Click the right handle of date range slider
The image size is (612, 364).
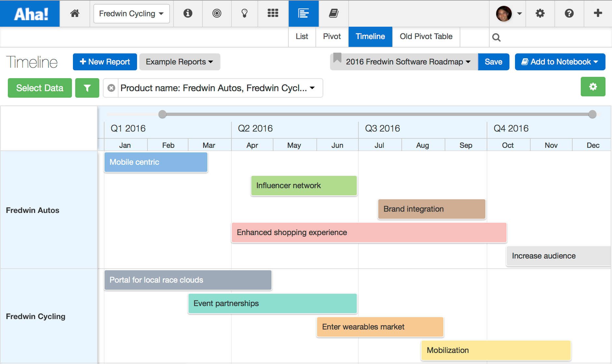(592, 114)
